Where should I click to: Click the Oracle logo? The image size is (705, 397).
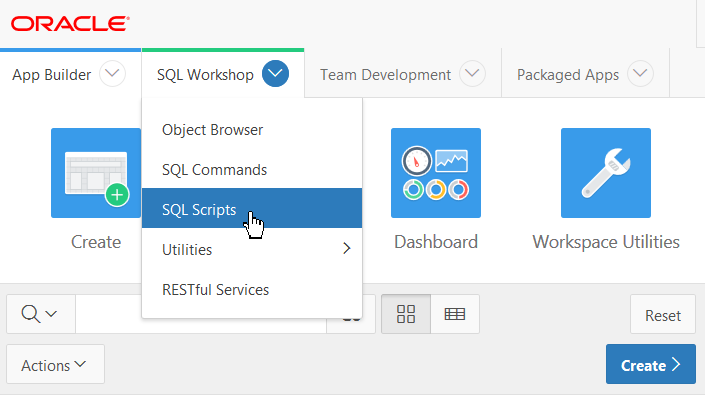click(x=70, y=24)
